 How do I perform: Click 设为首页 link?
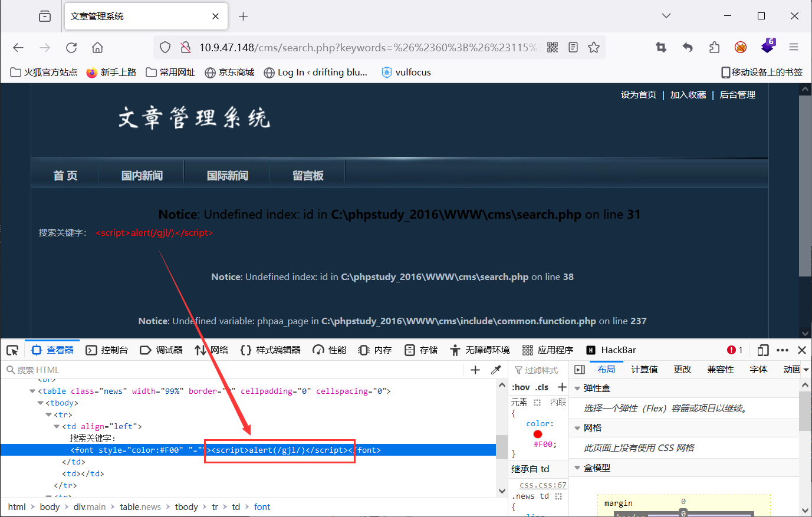[x=639, y=95]
